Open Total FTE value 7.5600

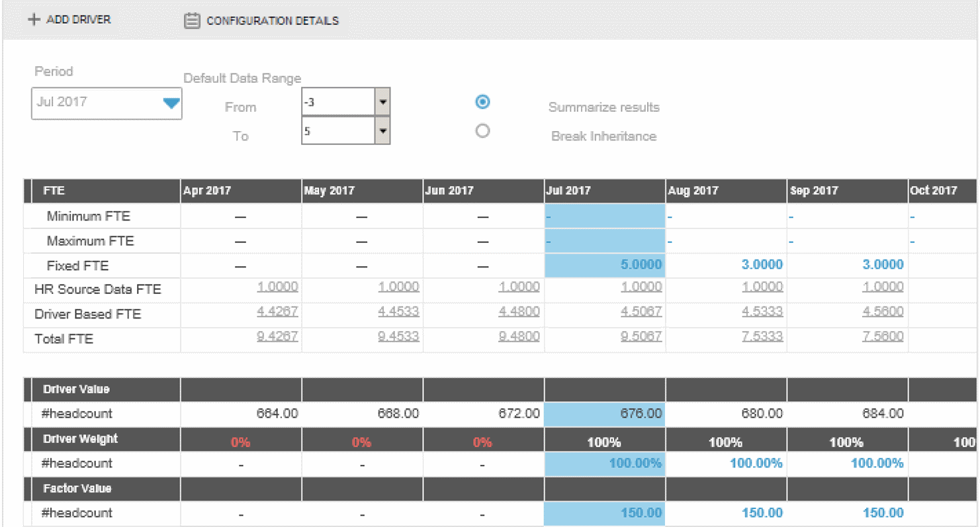coord(883,337)
